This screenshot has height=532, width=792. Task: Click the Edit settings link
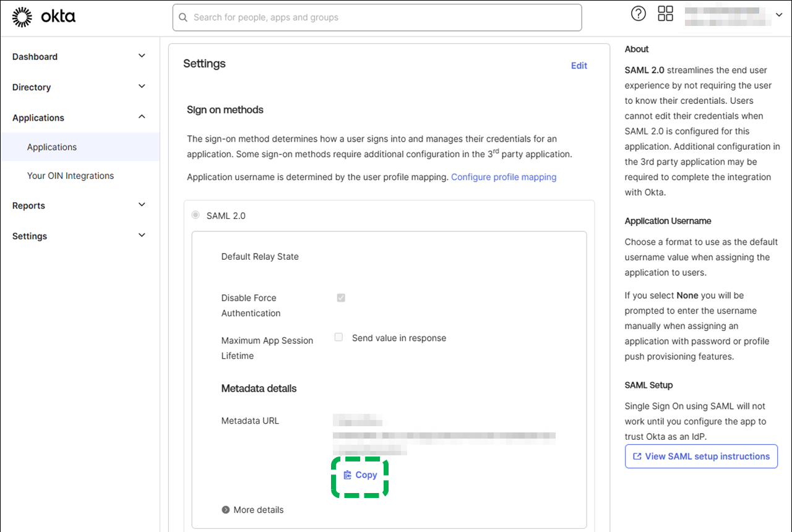pos(579,66)
